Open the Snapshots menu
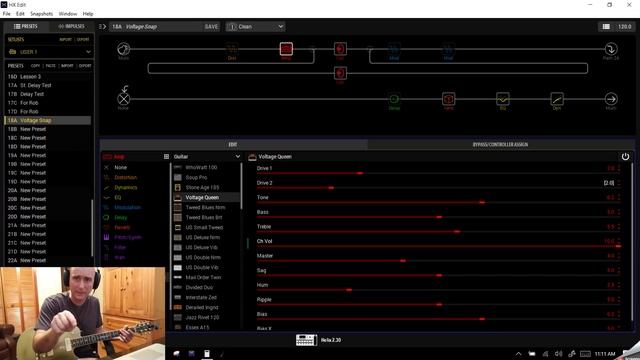The width and height of the screenshot is (640, 360). pyautogui.click(x=42, y=13)
